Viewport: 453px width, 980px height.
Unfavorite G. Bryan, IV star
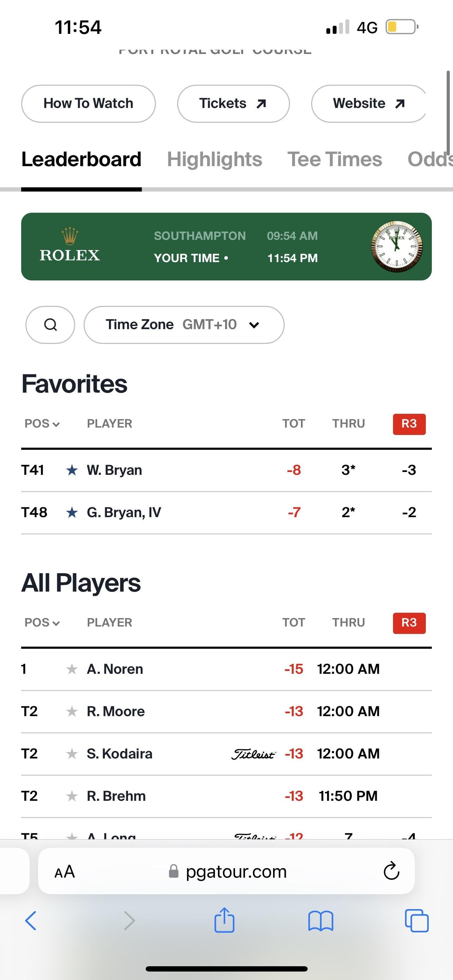72,513
